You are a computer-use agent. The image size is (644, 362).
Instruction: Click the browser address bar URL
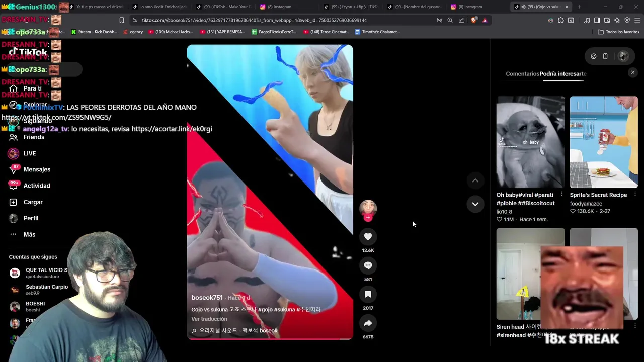254,20
